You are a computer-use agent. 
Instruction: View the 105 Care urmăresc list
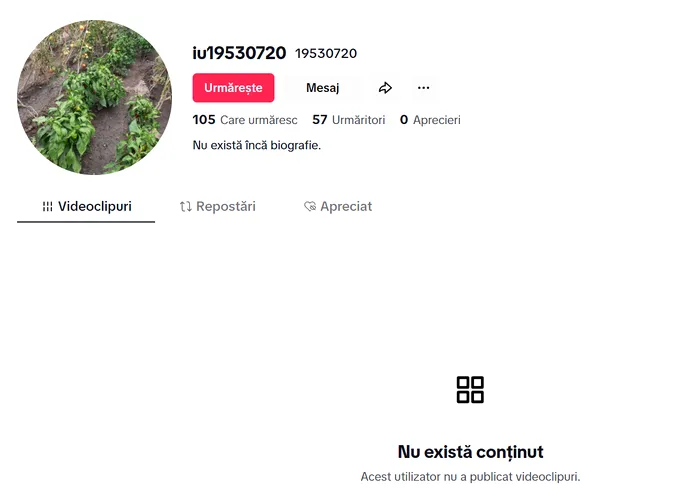tap(245, 120)
